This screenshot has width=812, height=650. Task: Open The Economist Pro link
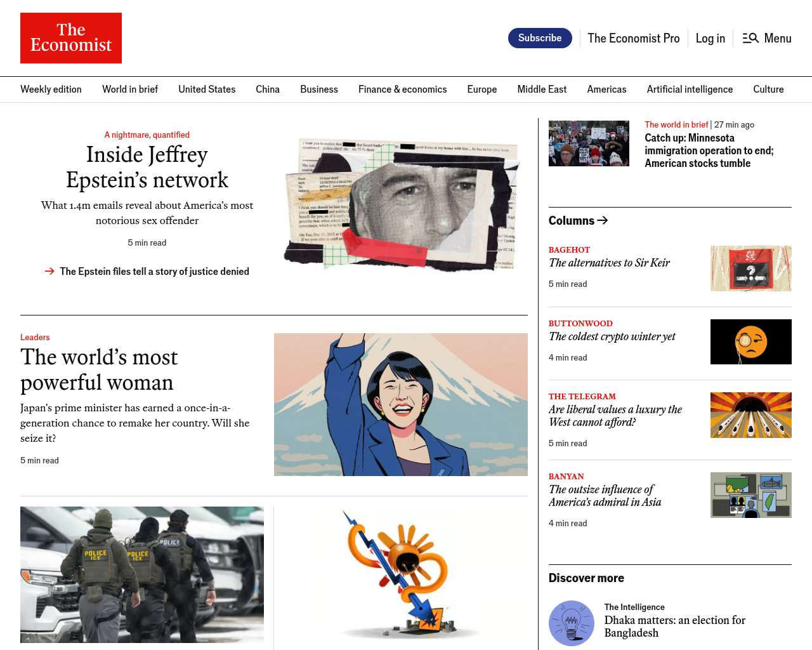[634, 38]
